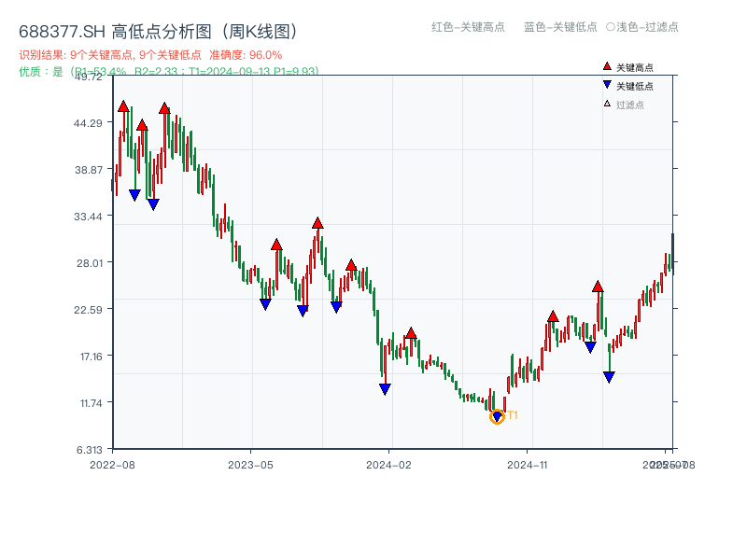Select the second blue low marker near 35 in 2022
This screenshot has width=747, height=560.
pyautogui.click(x=153, y=204)
